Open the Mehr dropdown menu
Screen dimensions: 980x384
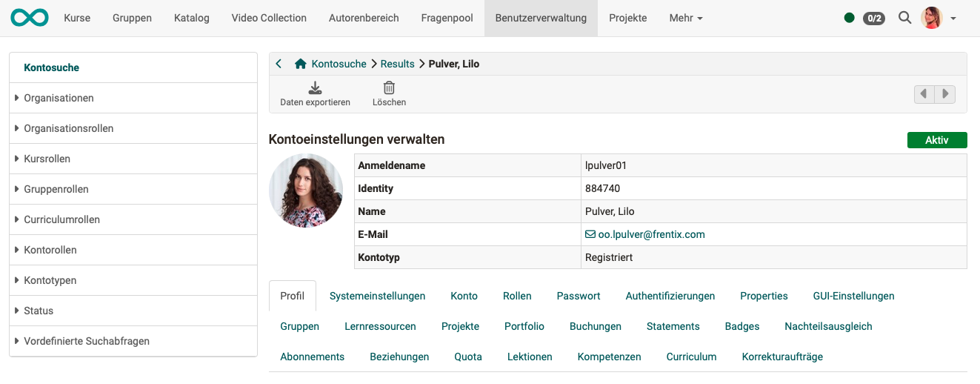pos(686,18)
